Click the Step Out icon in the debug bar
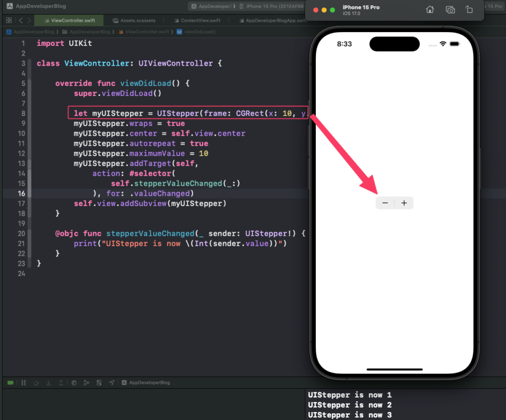This screenshot has width=506, height=420. [61, 382]
